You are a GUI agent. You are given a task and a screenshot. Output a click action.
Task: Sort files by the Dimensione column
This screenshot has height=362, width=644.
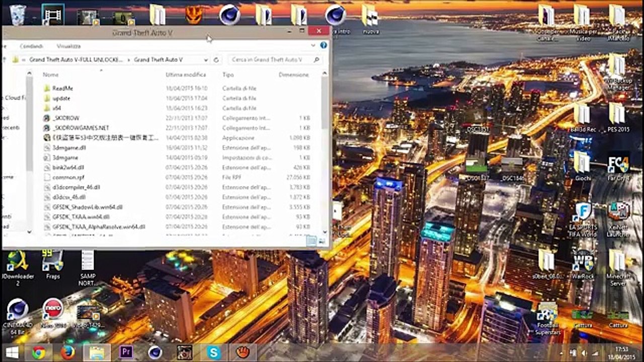(x=294, y=74)
